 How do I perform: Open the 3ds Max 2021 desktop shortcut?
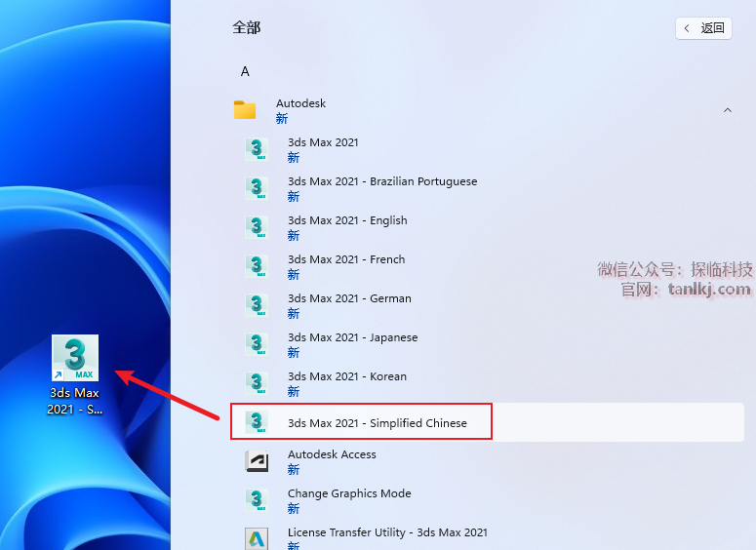[x=75, y=374]
